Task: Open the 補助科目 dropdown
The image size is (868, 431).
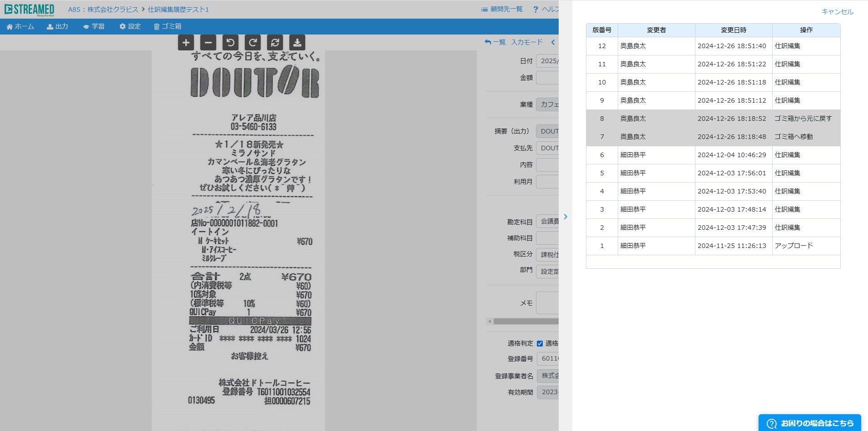Action: click(x=547, y=238)
